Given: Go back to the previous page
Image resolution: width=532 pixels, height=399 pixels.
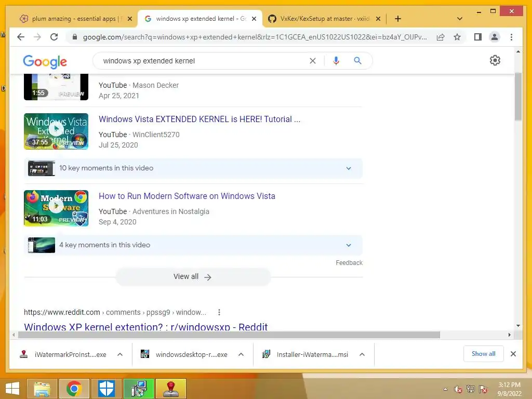Looking at the screenshot, I should [x=21, y=37].
